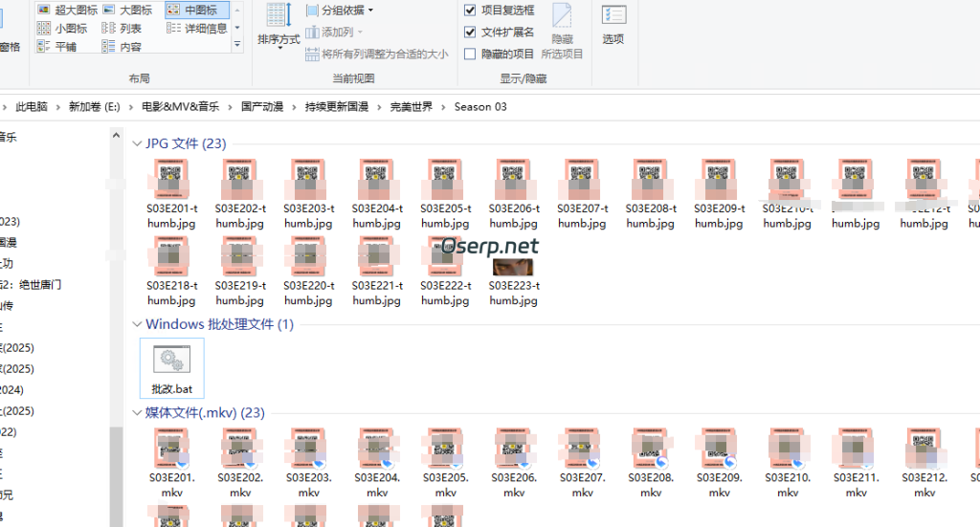Select S03E202.mkv video file

click(x=240, y=463)
